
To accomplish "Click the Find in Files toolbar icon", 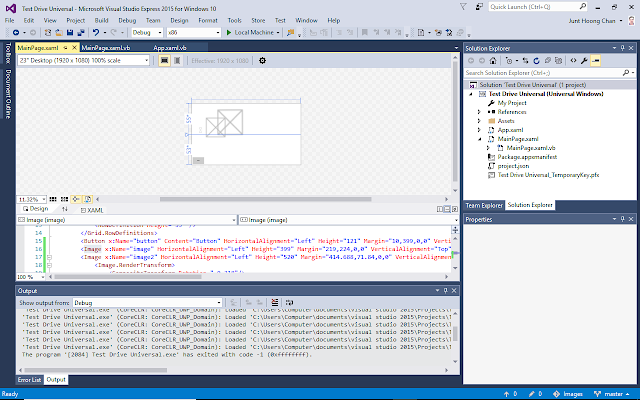I will click(x=291, y=33).
